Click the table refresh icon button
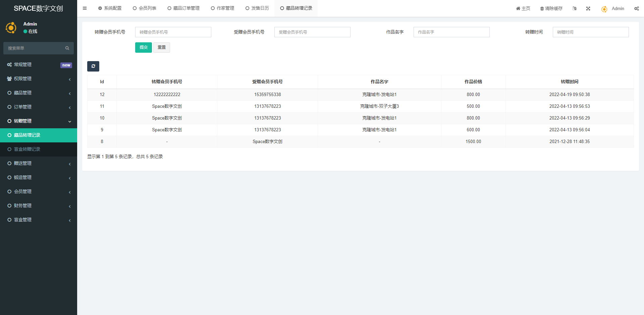 tap(93, 66)
